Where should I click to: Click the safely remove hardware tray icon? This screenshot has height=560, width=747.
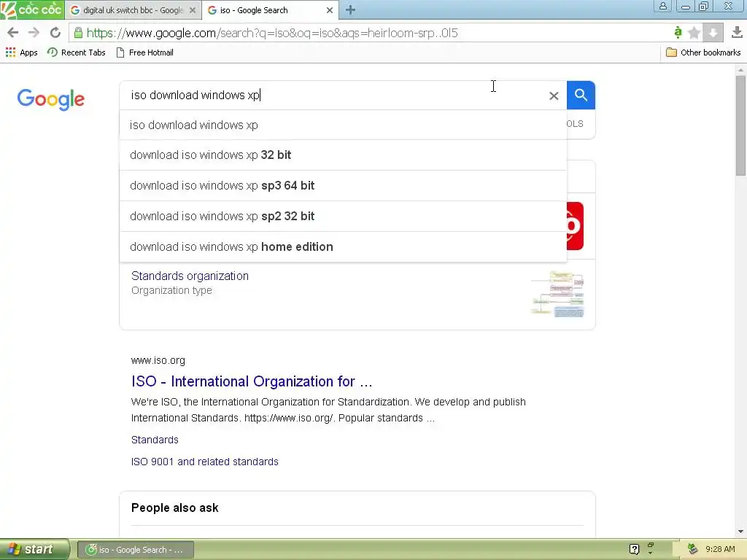[x=693, y=549]
